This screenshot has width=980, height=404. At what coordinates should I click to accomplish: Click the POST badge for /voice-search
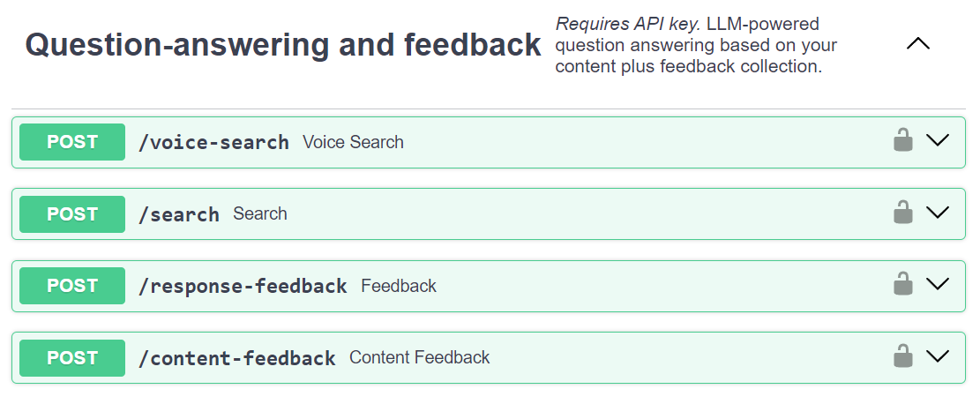[72, 142]
